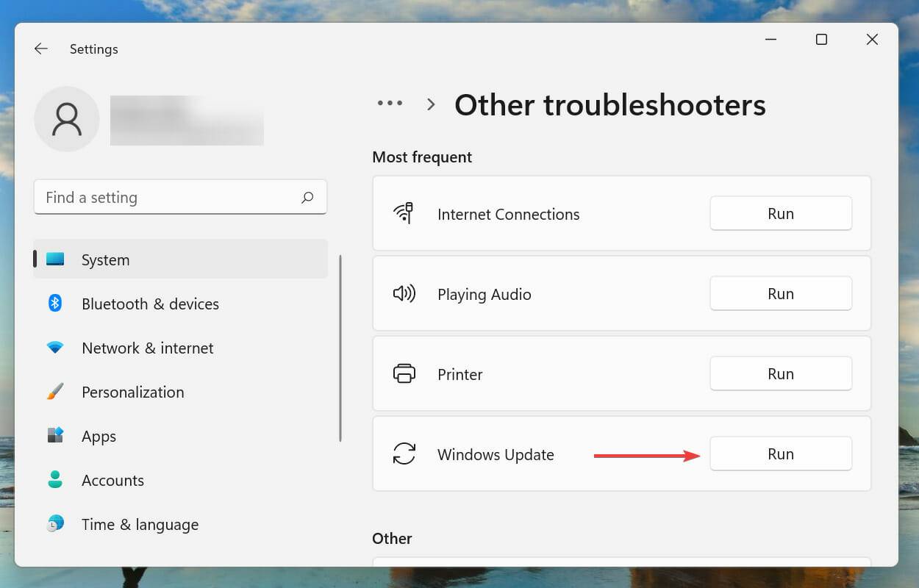
Task: Click the Bluetooth icon in the sidebar
Action: pos(54,304)
